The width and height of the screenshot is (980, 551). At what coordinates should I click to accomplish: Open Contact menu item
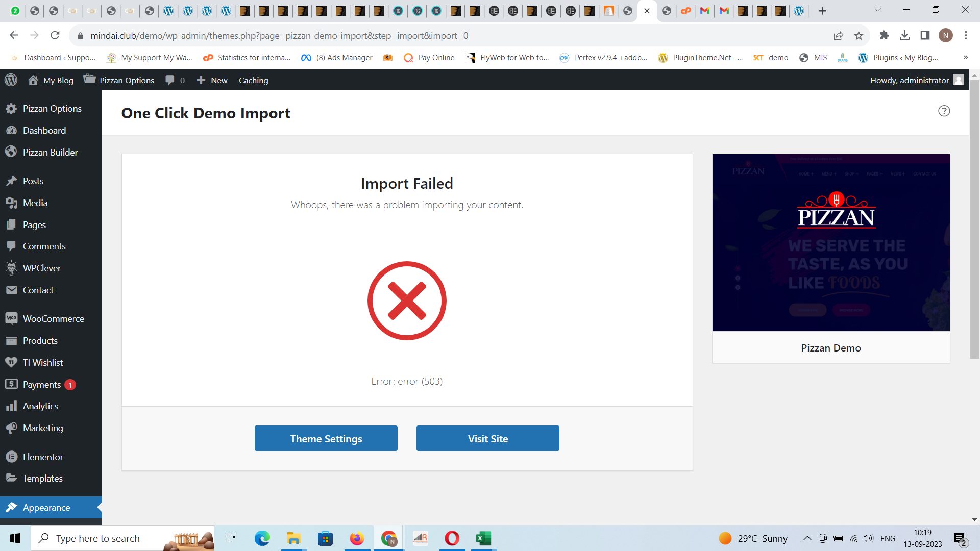[x=51, y=290]
